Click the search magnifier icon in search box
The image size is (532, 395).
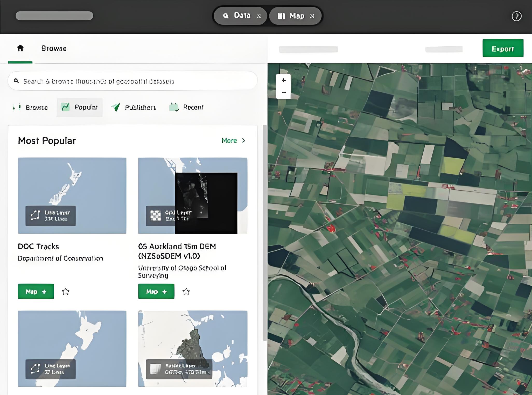pyautogui.click(x=16, y=81)
